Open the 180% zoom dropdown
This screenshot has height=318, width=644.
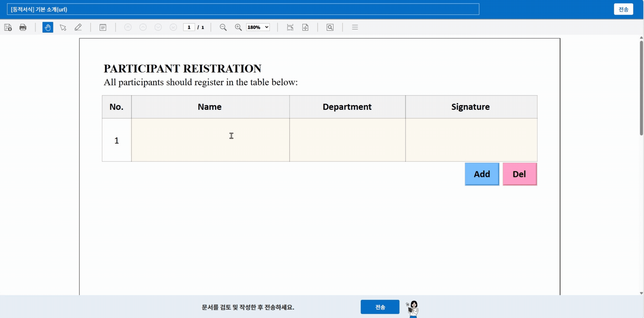click(258, 27)
